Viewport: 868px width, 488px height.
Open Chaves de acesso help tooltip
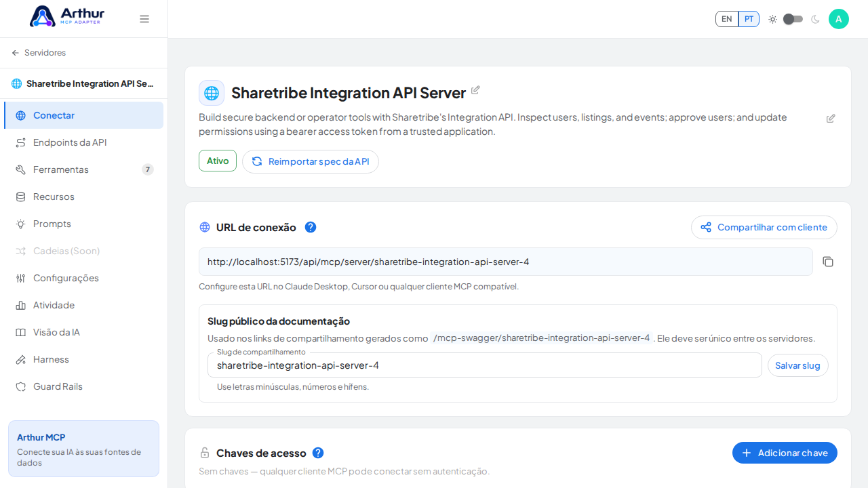pos(318,453)
